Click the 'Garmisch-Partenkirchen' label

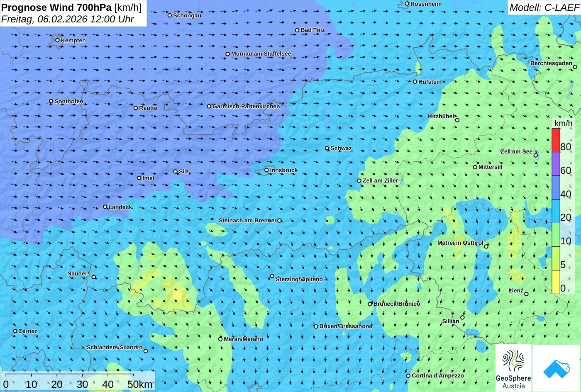[x=246, y=106]
